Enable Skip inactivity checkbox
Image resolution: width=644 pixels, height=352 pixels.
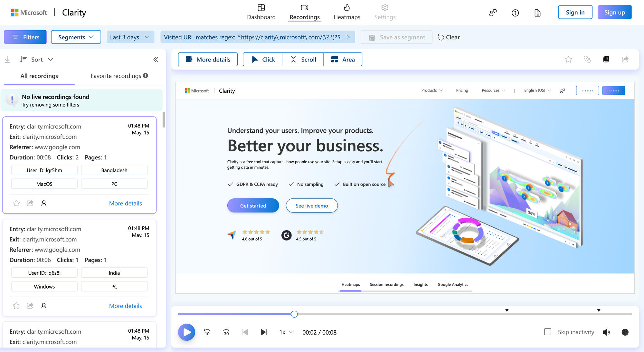click(548, 332)
